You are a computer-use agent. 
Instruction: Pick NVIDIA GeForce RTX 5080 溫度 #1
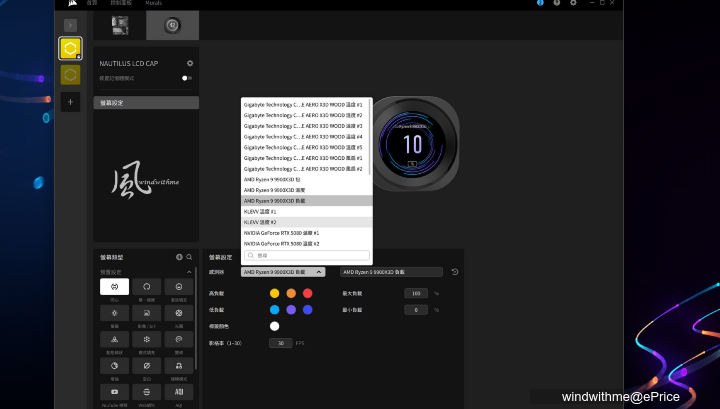tap(306, 233)
